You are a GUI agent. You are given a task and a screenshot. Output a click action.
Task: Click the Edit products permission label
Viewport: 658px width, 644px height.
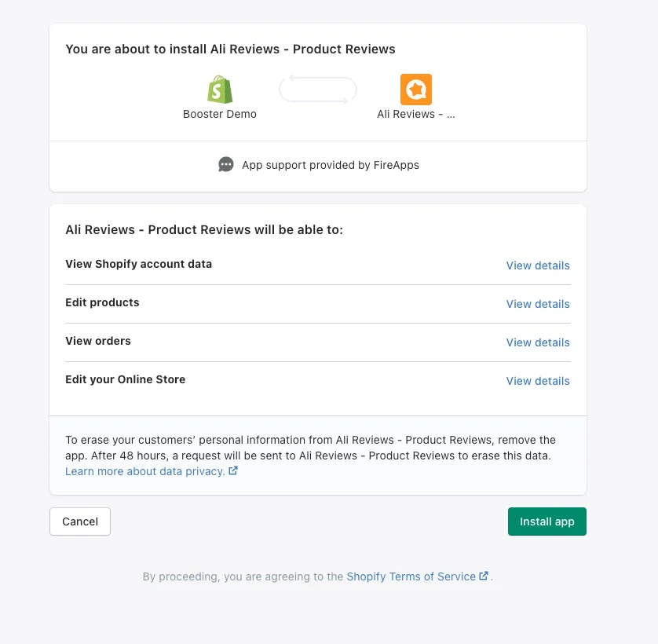[x=102, y=302]
